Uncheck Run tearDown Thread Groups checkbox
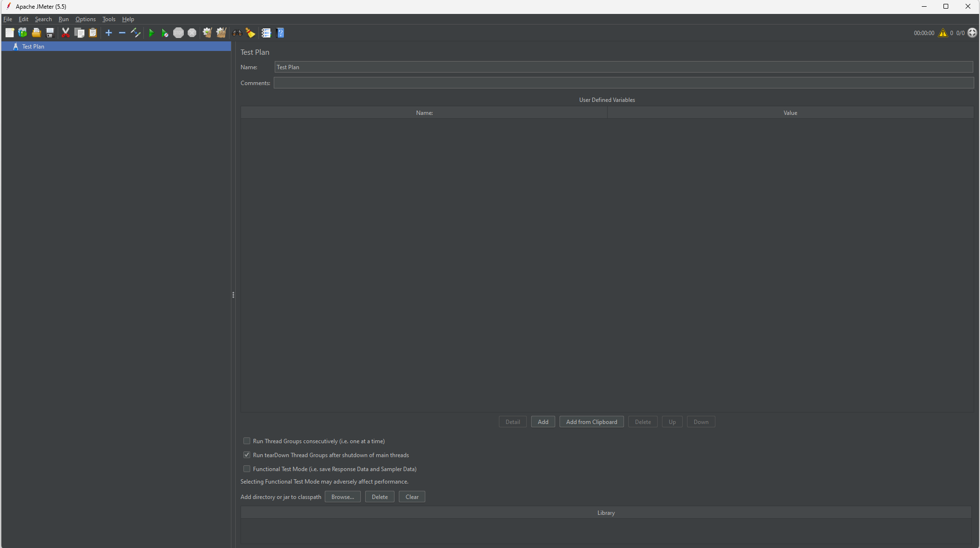The width and height of the screenshot is (980, 548). tap(247, 455)
